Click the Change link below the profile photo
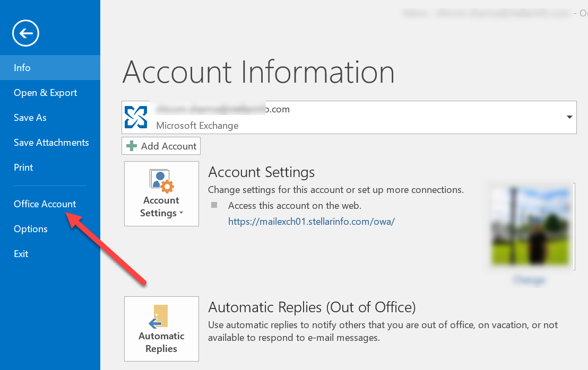The image size is (588, 370). [529, 280]
